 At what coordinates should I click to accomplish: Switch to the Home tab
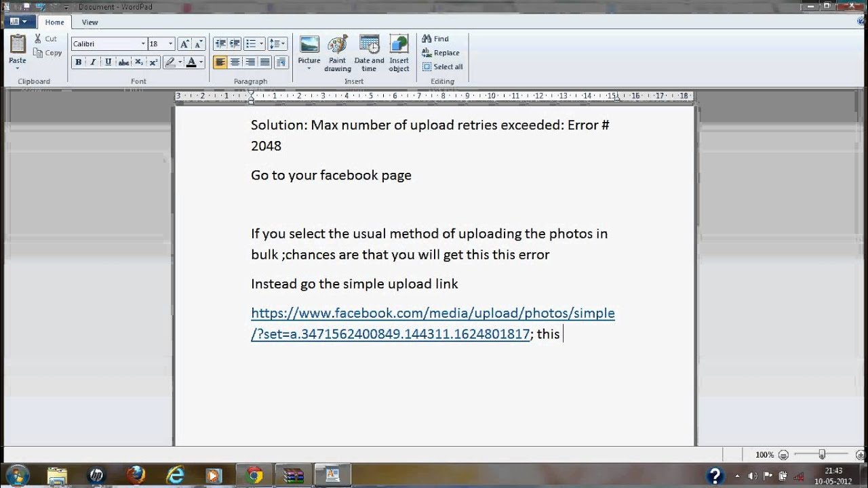(55, 22)
